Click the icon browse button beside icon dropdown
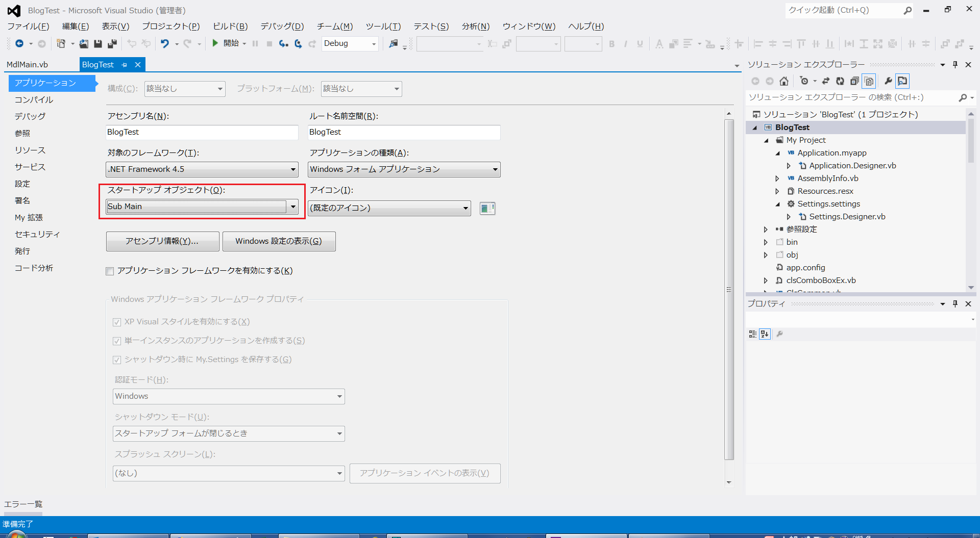The width and height of the screenshot is (980, 538). pyautogui.click(x=487, y=208)
